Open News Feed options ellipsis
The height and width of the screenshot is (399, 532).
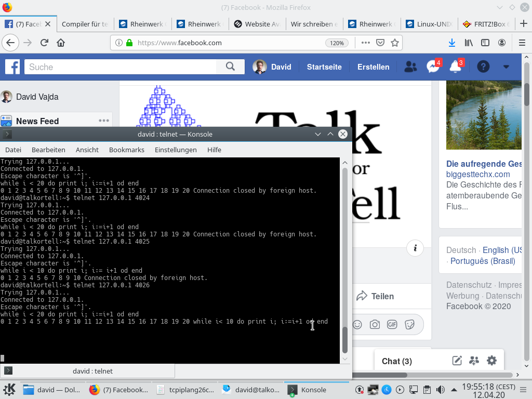coord(104,121)
